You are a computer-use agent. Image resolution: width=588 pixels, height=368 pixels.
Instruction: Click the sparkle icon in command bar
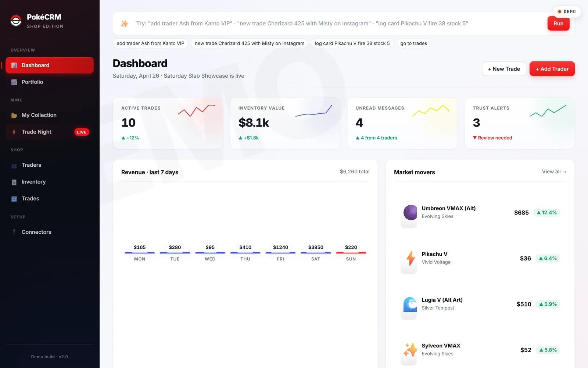click(x=125, y=24)
